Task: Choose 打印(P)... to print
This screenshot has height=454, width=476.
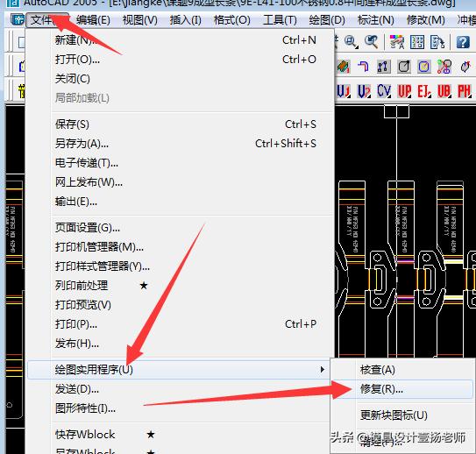Action: coord(181,324)
